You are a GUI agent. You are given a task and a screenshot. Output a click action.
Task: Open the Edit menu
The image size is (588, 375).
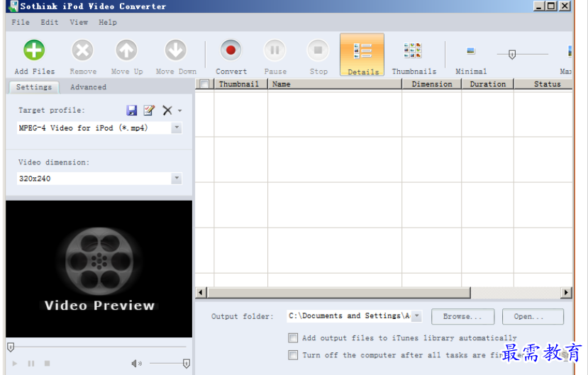pyautogui.click(x=50, y=22)
